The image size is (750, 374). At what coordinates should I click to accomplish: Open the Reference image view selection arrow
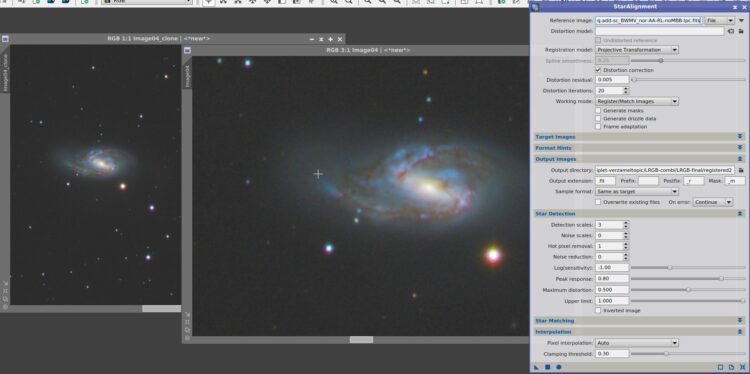741,21
